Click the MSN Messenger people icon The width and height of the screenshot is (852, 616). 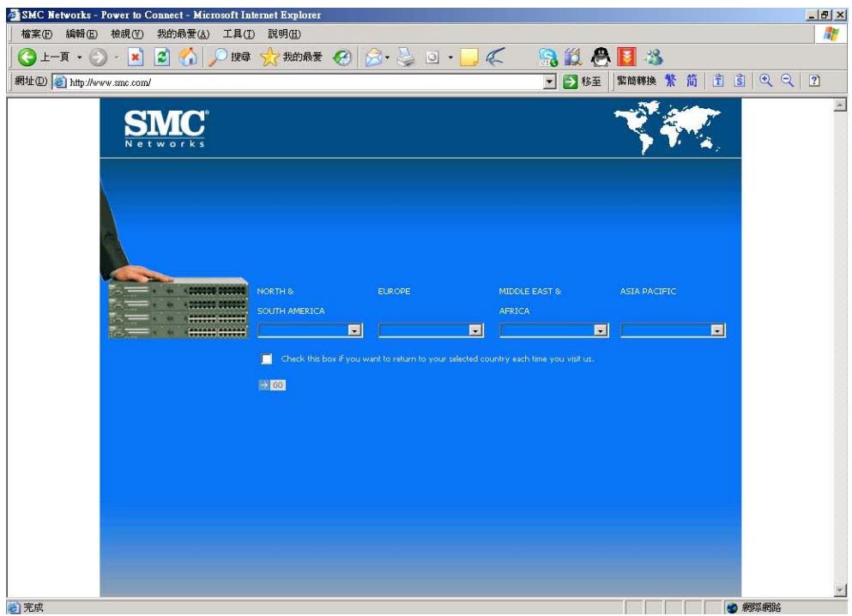tap(654, 57)
